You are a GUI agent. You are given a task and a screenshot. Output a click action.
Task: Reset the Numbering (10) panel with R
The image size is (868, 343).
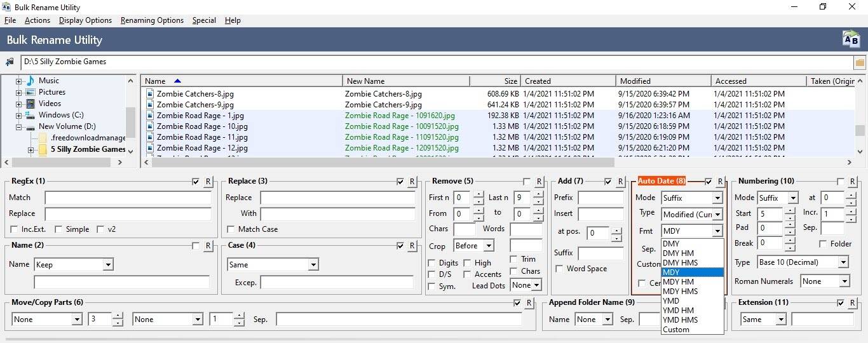[x=852, y=182]
